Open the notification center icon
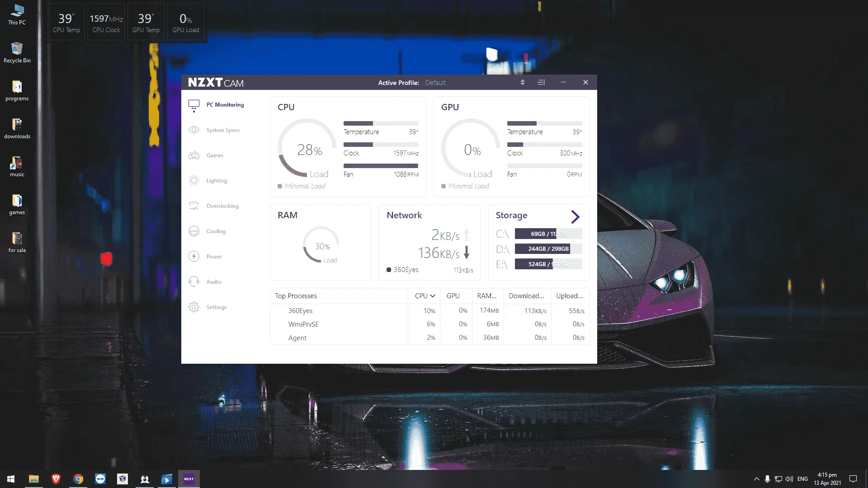Image resolution: width=868 pixels, height=488 pixels. [853, 479]
